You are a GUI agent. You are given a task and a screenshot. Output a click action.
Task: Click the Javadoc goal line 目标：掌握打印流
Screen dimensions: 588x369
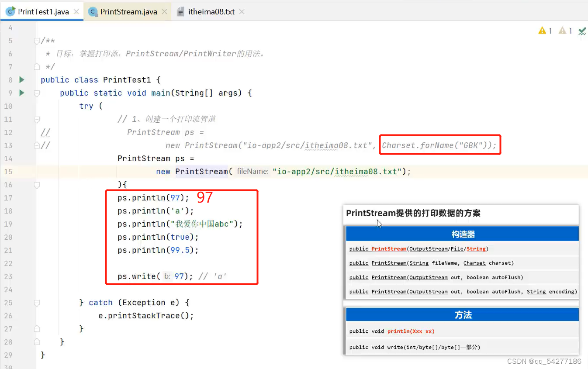[161, 54]
